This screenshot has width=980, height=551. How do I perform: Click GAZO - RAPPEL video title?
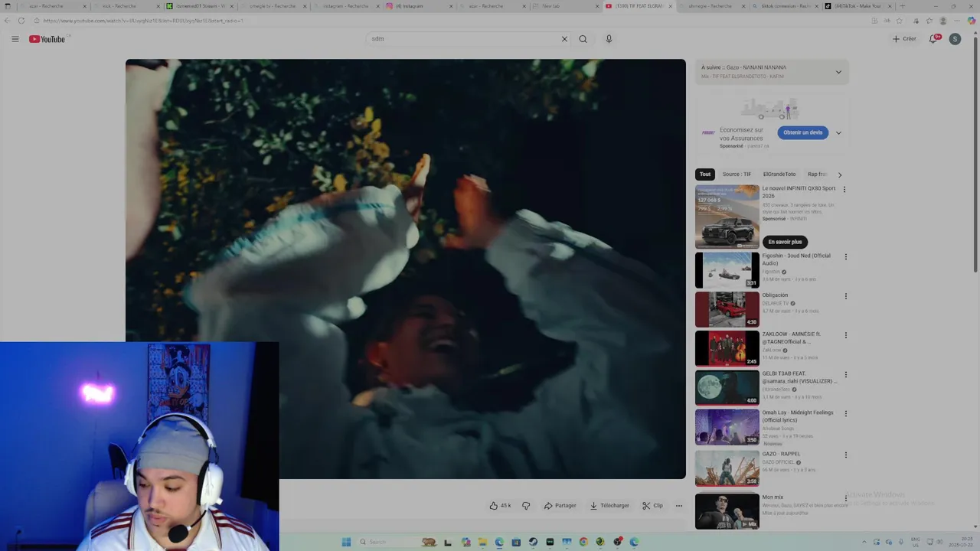781,454
